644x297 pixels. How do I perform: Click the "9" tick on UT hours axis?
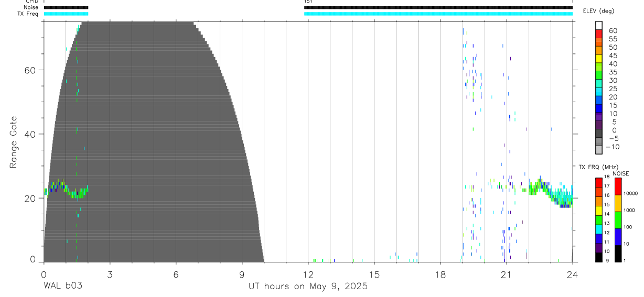pyautogui.click(x=242, y=274)
